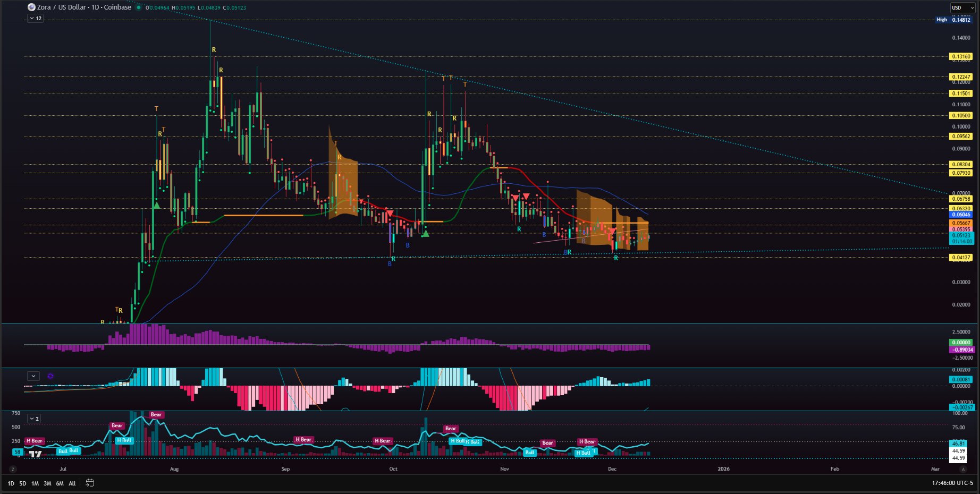
Task: Switch to the All time range
Action: tap(72, 483)
